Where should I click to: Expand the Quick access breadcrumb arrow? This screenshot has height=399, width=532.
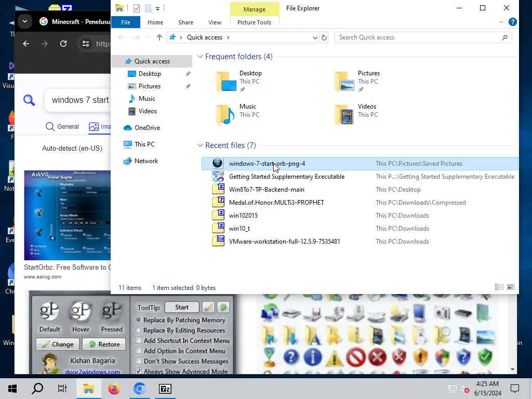(x=228, y=37)
